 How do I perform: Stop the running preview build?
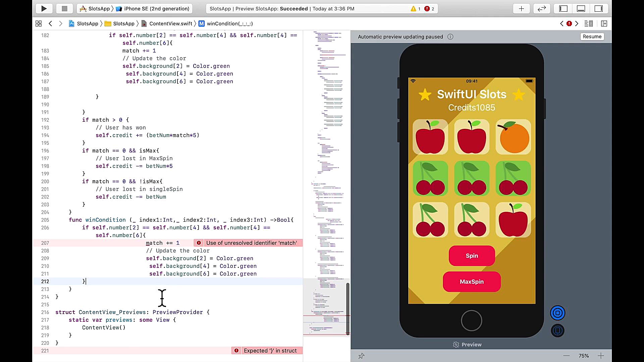click(x=64, y=8)
